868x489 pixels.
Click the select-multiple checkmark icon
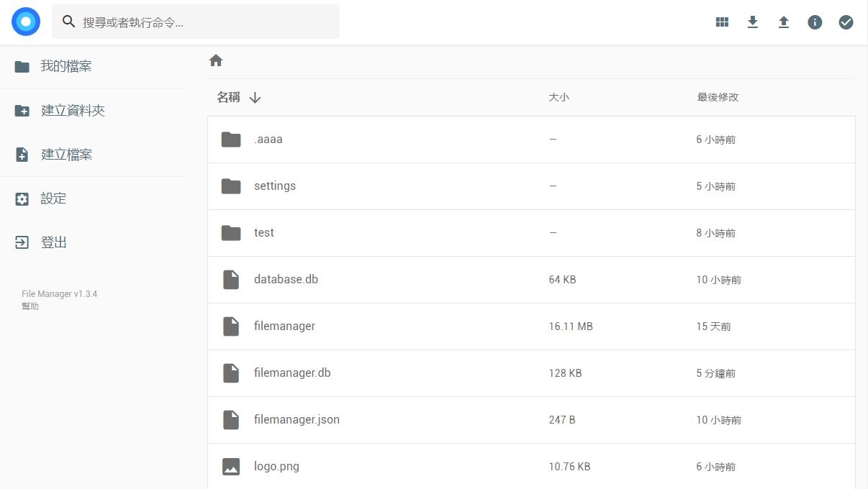[846, 22]
